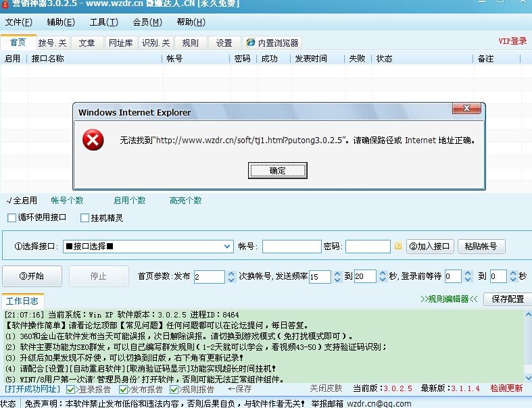Open the 会员(M) menu
532x408 pixels.
(x=147, y=22)
